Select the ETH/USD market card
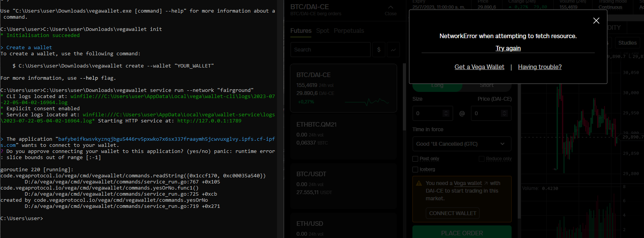The image size is (644, 238). point(343,226)
